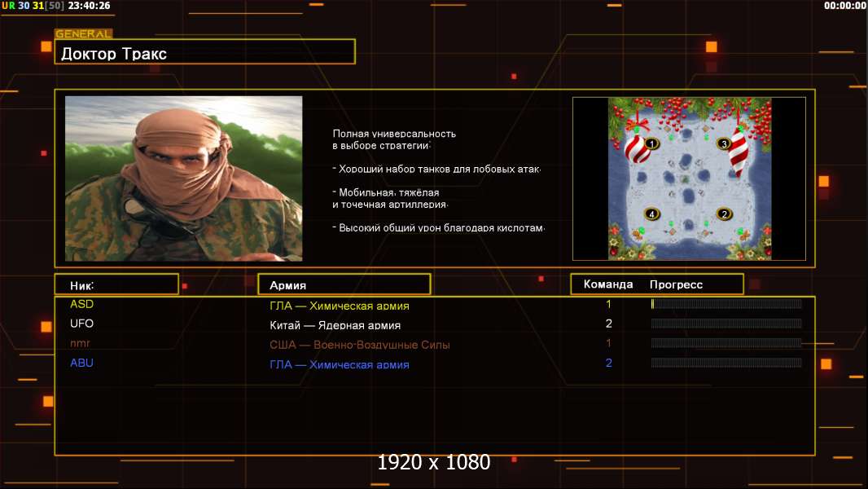Click the UR indicator at top-left
Screen dimensions: 868x489
(x=8, y=6)
